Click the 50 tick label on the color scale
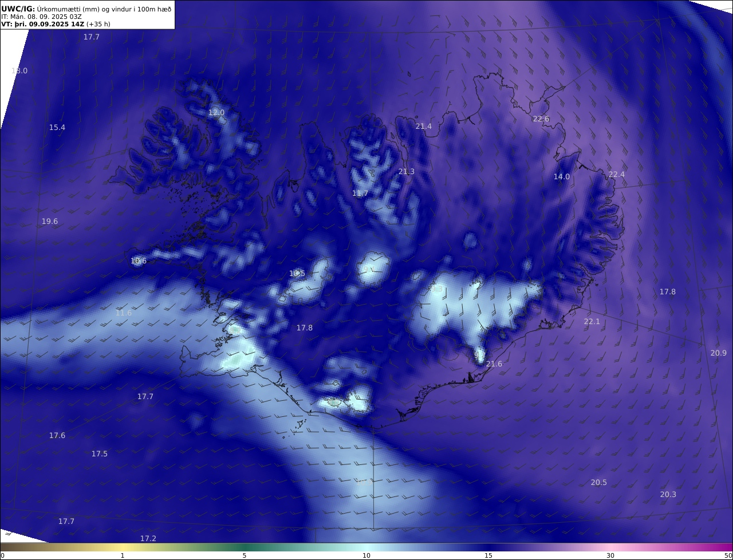Viewport: 733px width, 560px height. click(728, 555)
